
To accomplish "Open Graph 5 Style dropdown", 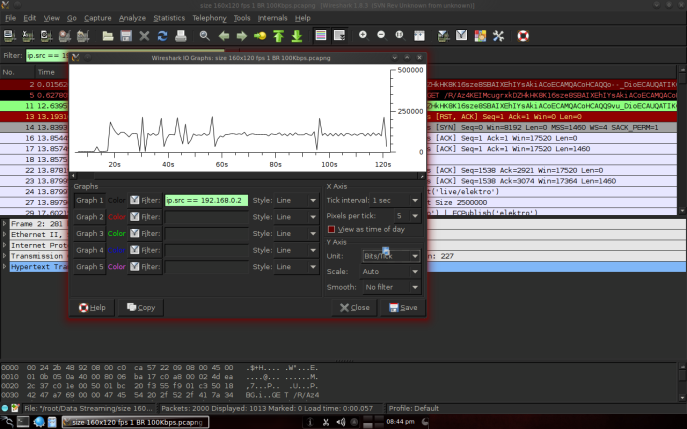I will point(296,266).
